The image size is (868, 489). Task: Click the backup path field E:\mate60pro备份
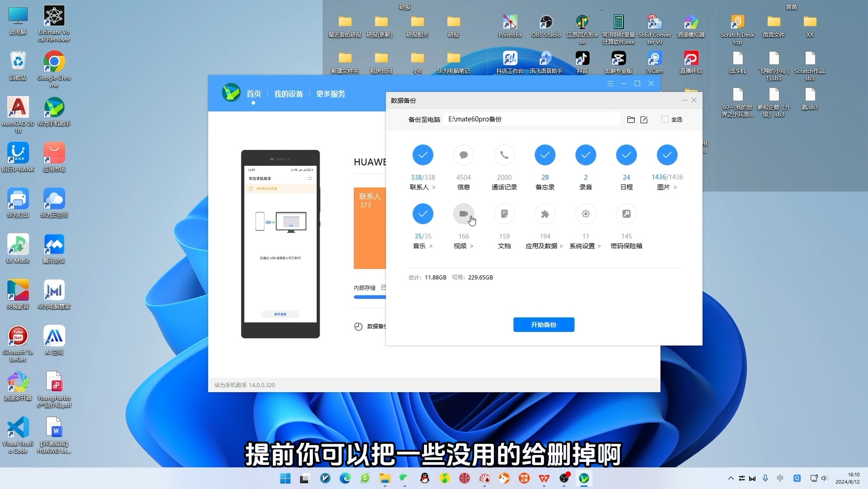click(x=531, y=119)
